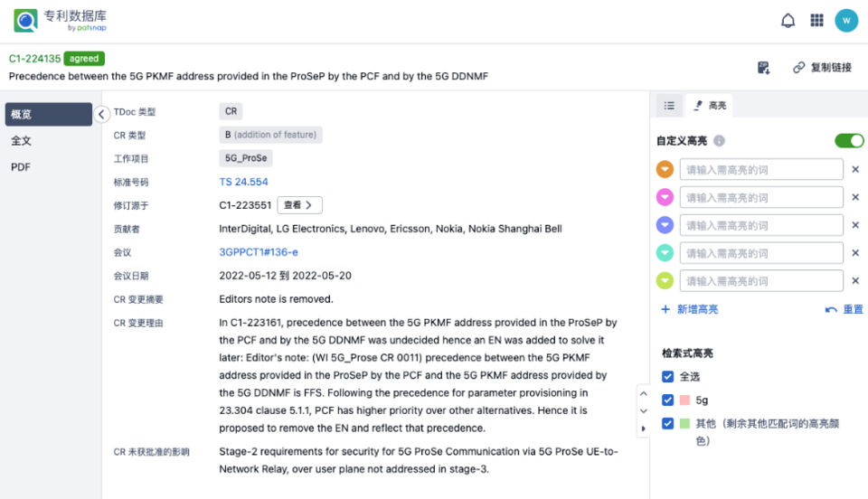Open the notifications bell icon
The height and width of the screenshot is (499, 868).
tap(788, 20)
